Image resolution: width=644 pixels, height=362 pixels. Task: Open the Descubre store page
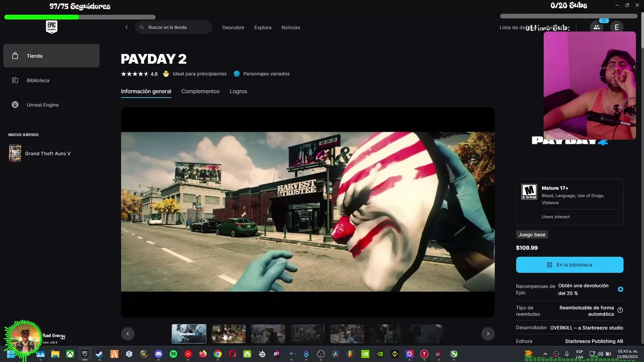tap(233, 28)
